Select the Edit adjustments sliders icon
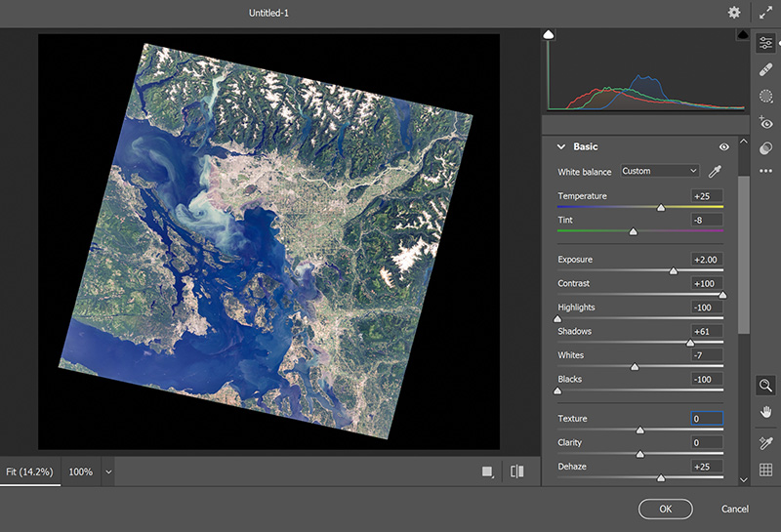781x532 pixels. pyautogui.click(x=766, y=43)
